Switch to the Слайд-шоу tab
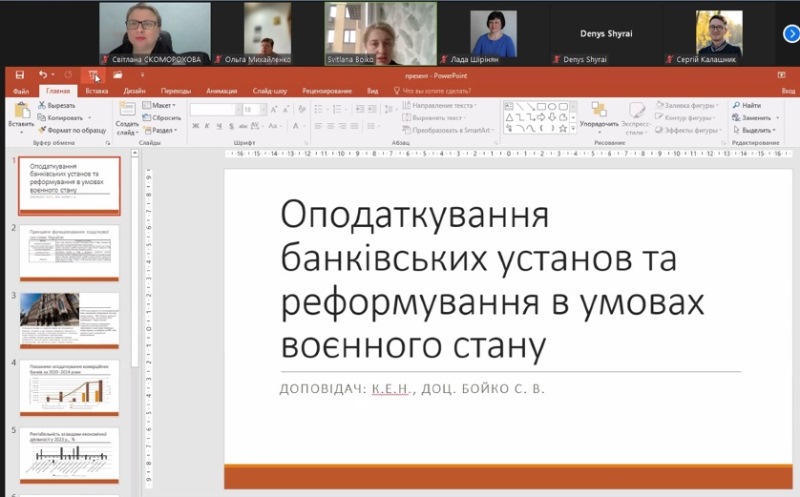Image resolution: width=800 pixels, height=497 pixels. point(270,91)
